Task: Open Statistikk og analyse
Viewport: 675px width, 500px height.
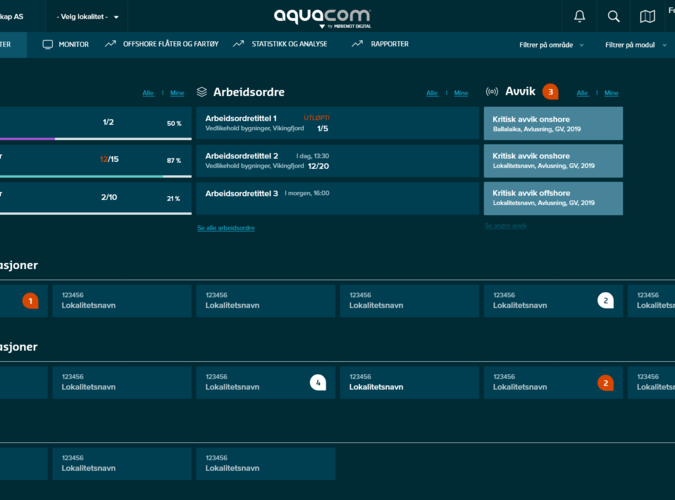Action: 280,44
